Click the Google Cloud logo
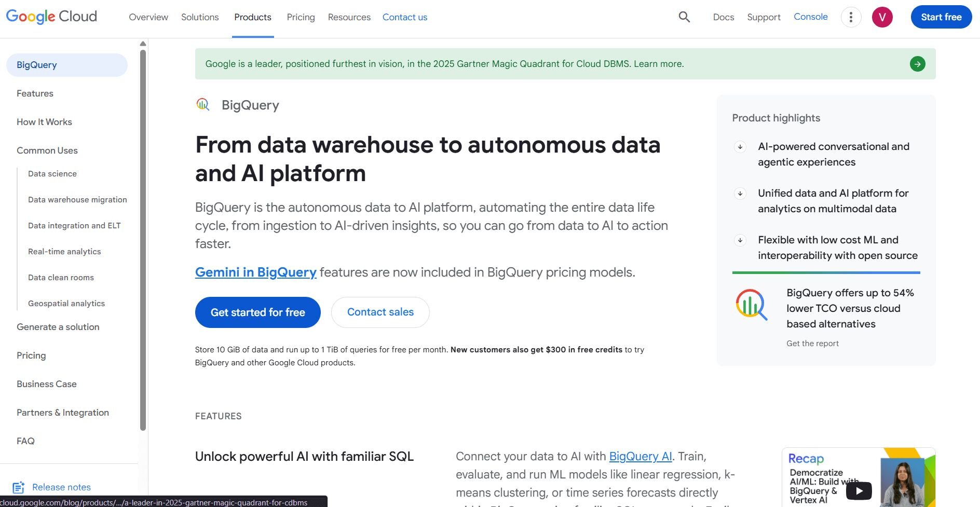The height and width of the screenshot is (507, 980). pyautogui.click(x=51, y=17)
